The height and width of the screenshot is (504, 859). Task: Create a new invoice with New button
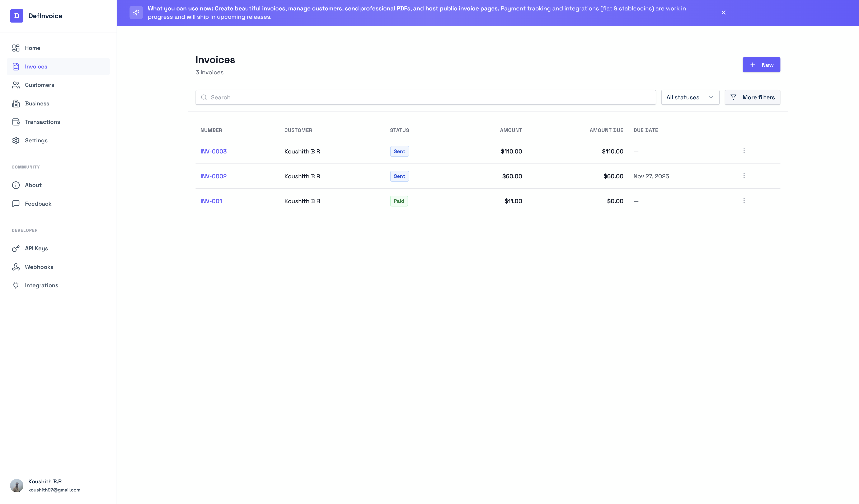(761, 64)
